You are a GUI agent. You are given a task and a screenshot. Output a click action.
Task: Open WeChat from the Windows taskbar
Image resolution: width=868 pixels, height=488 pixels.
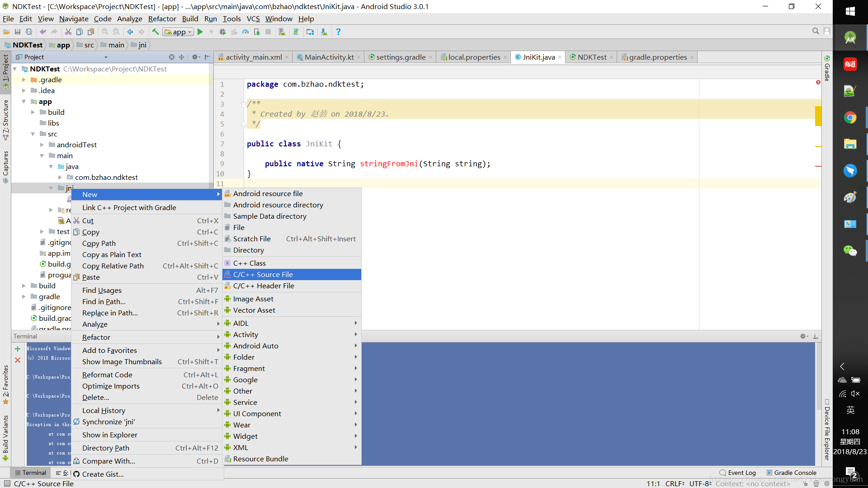[x=850, y=251]
